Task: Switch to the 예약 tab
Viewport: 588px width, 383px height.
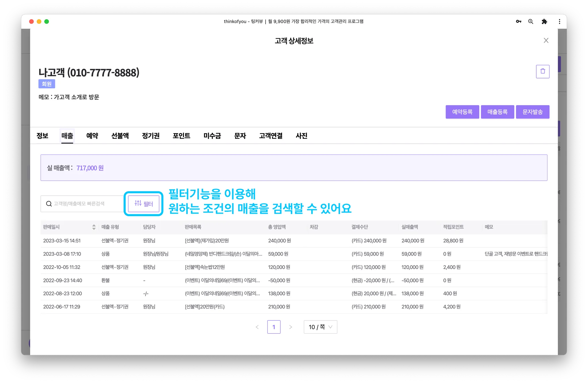Action: 92,136
